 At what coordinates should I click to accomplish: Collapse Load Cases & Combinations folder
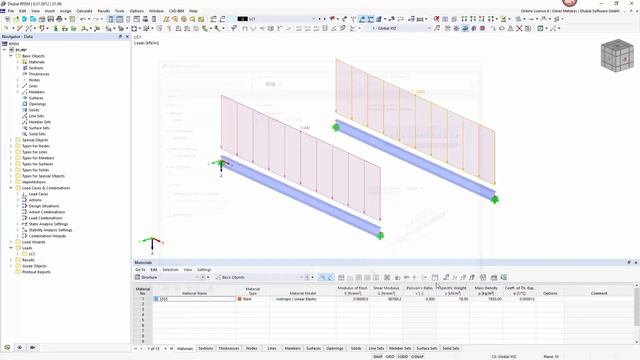(11, 188)
